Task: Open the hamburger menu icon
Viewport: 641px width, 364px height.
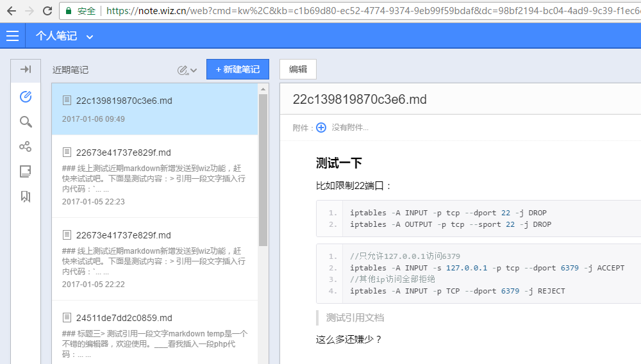Action: point(12,36)
